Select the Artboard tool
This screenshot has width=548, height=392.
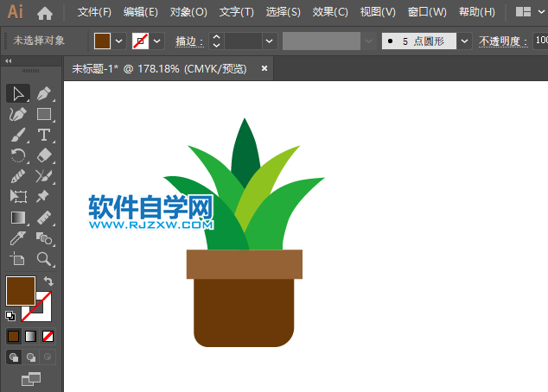pyautogui.click(x=18, y=259)
